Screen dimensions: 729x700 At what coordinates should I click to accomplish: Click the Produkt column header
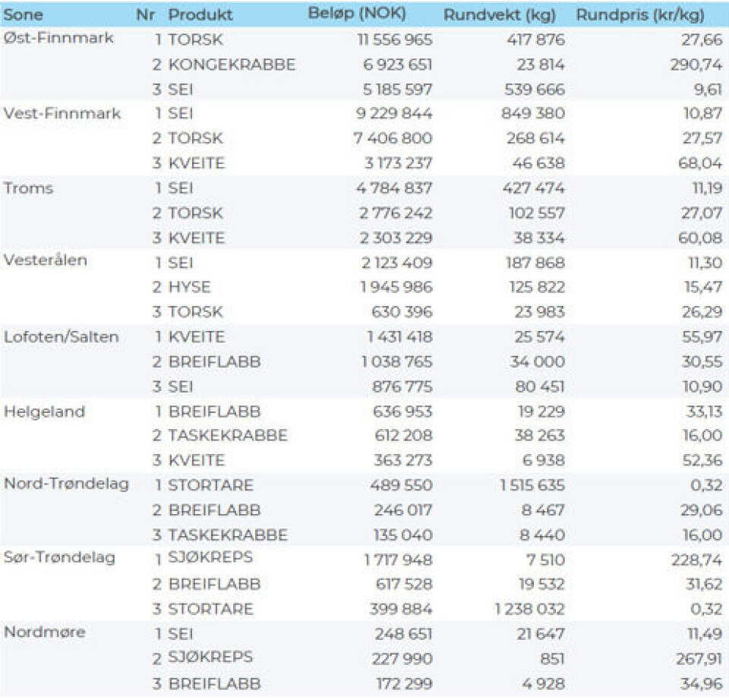tap(200, 14)
